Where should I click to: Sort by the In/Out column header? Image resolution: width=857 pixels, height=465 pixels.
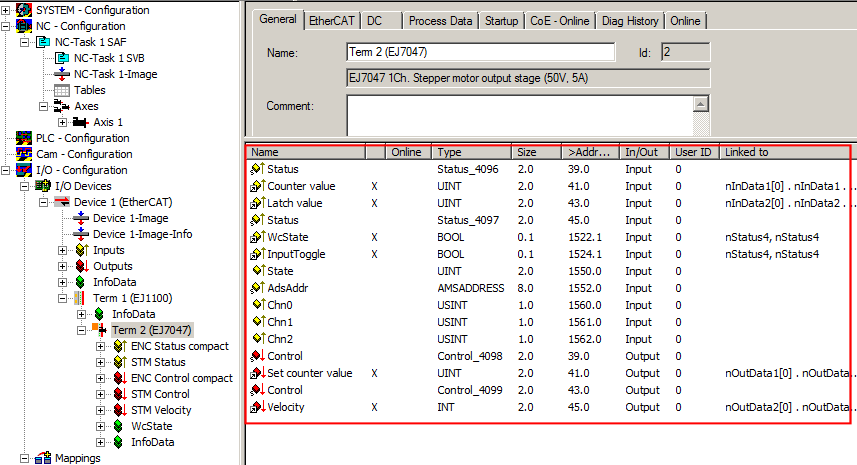(644, 152)
